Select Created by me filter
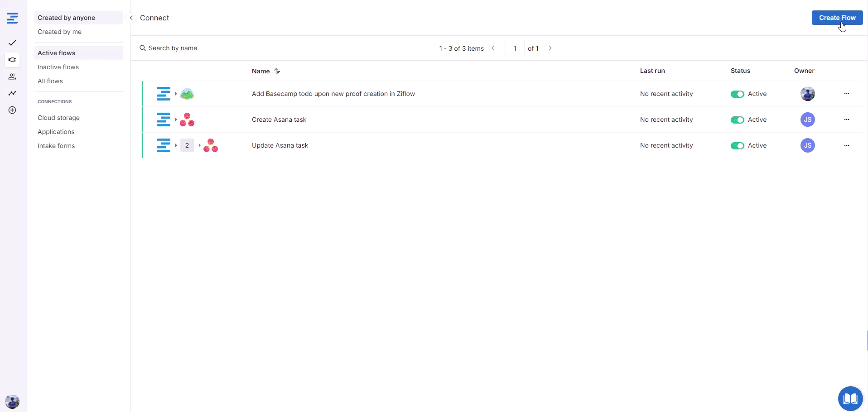This screenshot has width=868, height=412. click(x=59, y=32)
